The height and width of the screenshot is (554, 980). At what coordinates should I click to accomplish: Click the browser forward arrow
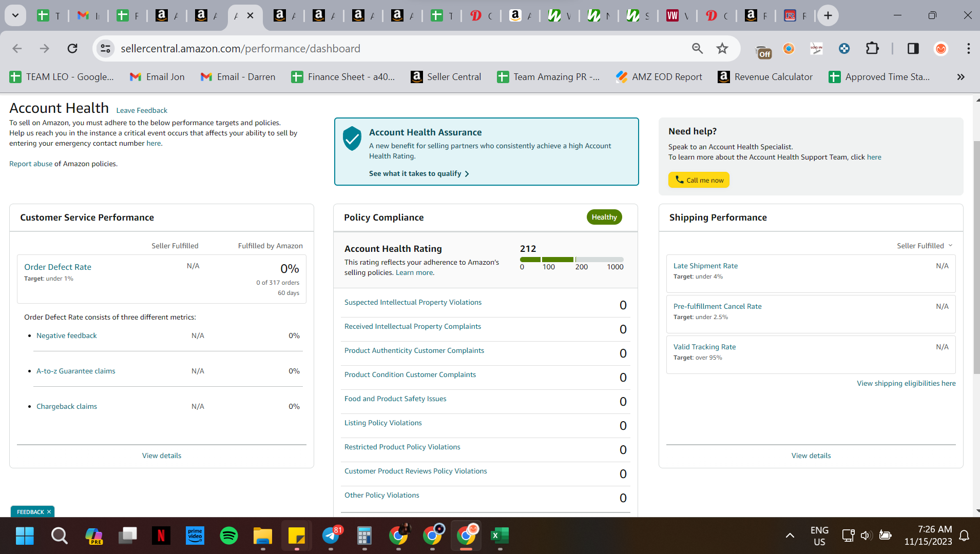click(45, 49)
